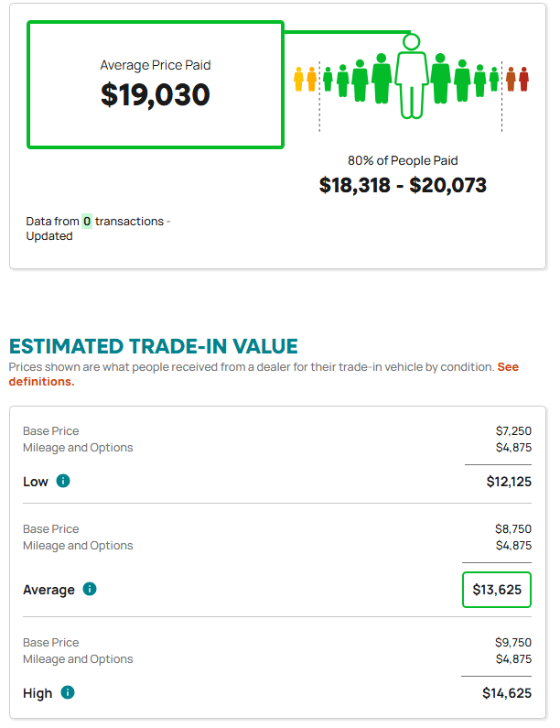Screen dimensions: 560x728
Task: Click the highlighted 0 transactions count
Action: tap(87, 221)
